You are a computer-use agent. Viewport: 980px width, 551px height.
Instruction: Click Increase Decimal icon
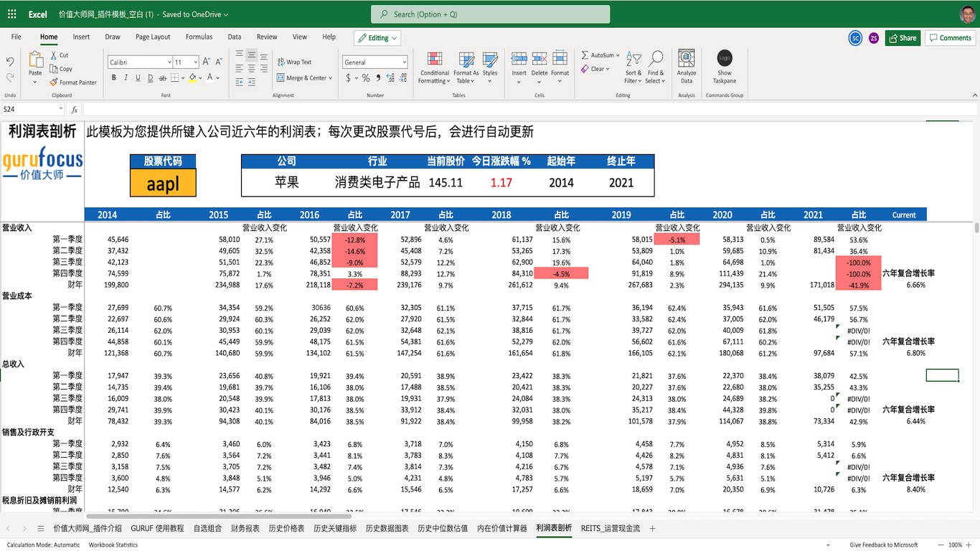click(x=390, y=77)
